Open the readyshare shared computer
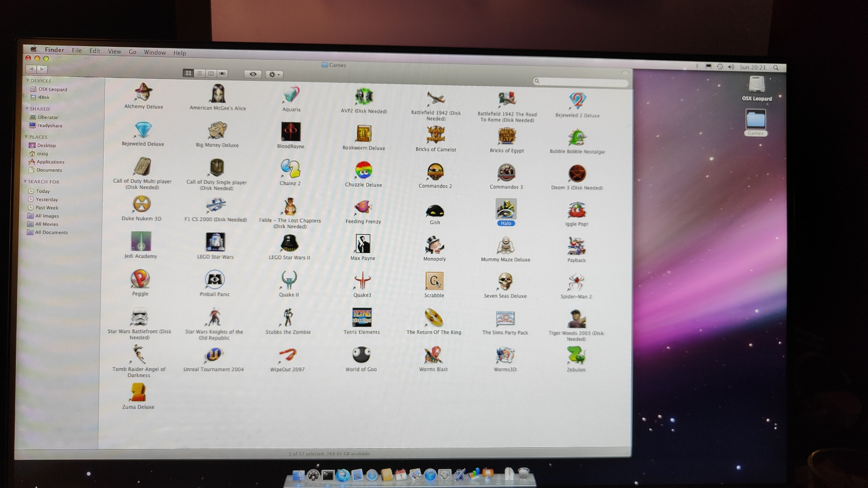The height and width of the screenshot is (488, 868). tap(46, 125)
